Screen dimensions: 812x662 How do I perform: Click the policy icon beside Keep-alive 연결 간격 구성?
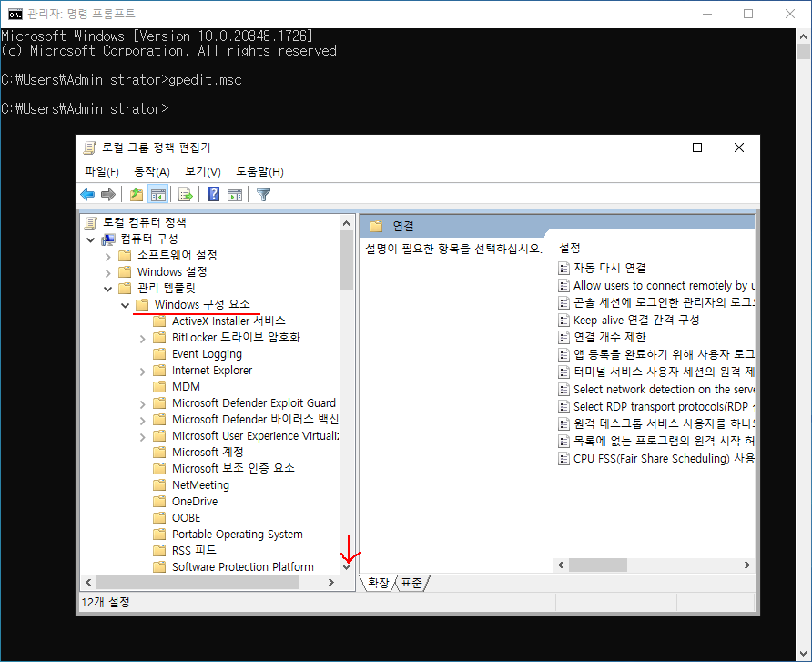coord(563,321)
